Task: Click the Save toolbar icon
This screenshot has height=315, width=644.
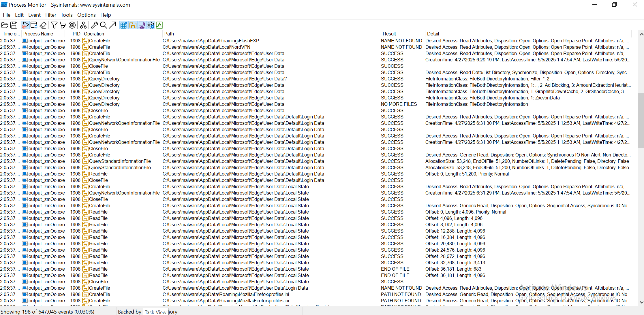Action: pyautogui.click(x=14, y=25)
